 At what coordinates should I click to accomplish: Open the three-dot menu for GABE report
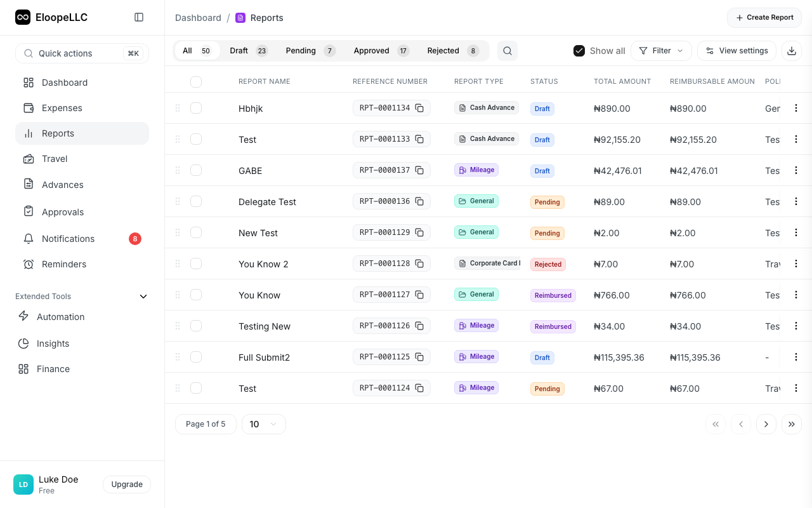coord(796,170)
